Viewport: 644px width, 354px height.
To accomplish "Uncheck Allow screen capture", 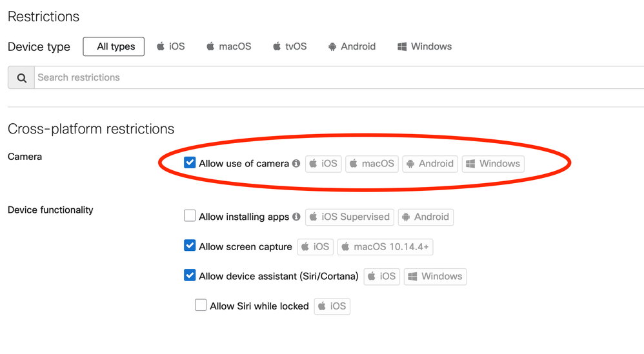I will tap(190, 246).
